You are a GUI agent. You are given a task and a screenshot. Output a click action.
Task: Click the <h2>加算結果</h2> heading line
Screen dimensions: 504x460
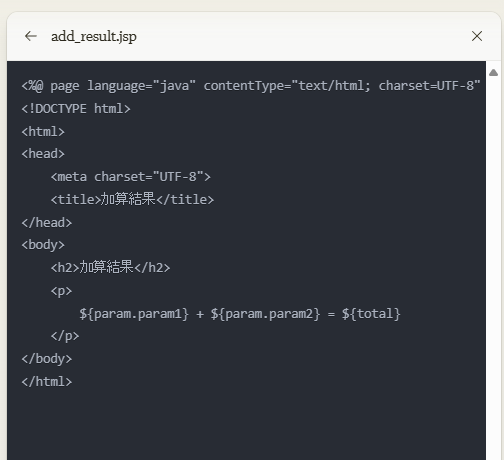click(x=110, y=267)
